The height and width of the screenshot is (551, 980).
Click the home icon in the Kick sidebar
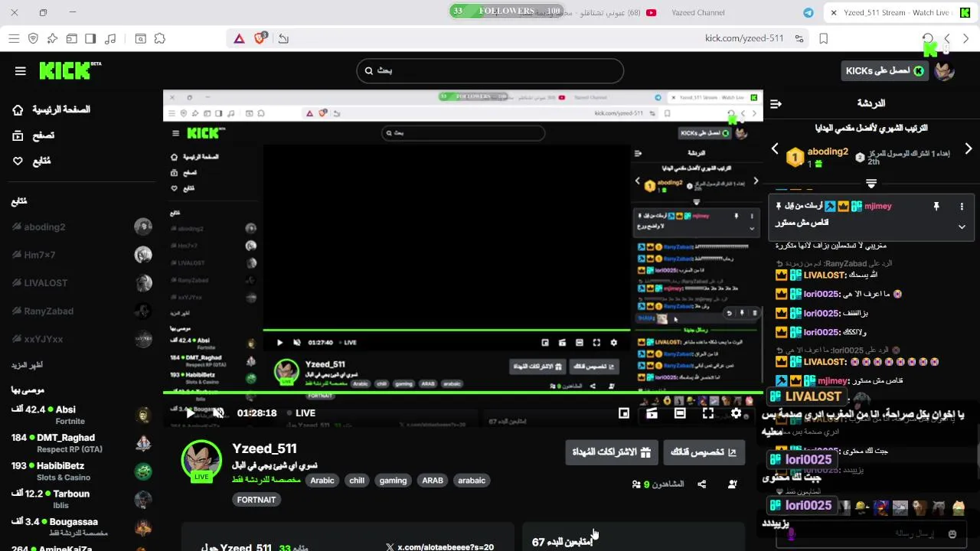18,110
